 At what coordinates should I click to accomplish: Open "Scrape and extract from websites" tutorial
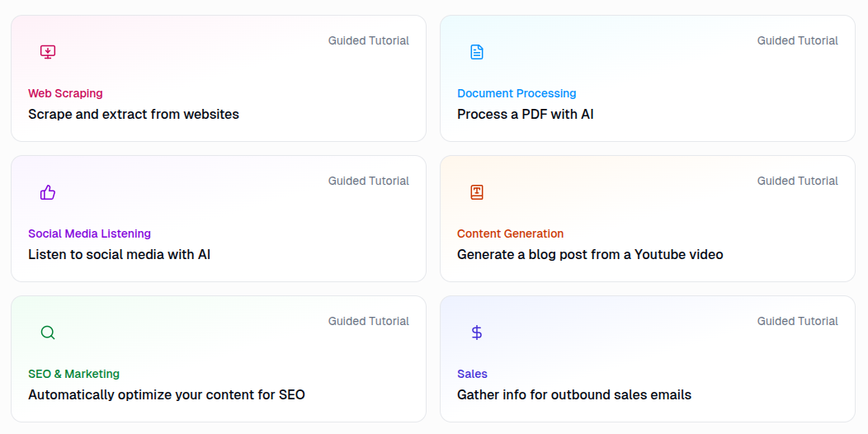(x=134, y=115)
